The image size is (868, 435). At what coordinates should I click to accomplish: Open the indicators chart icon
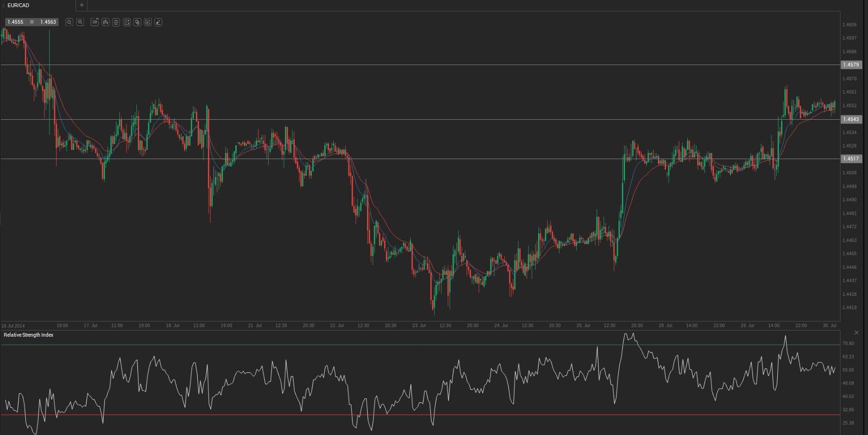pos(127,22)
